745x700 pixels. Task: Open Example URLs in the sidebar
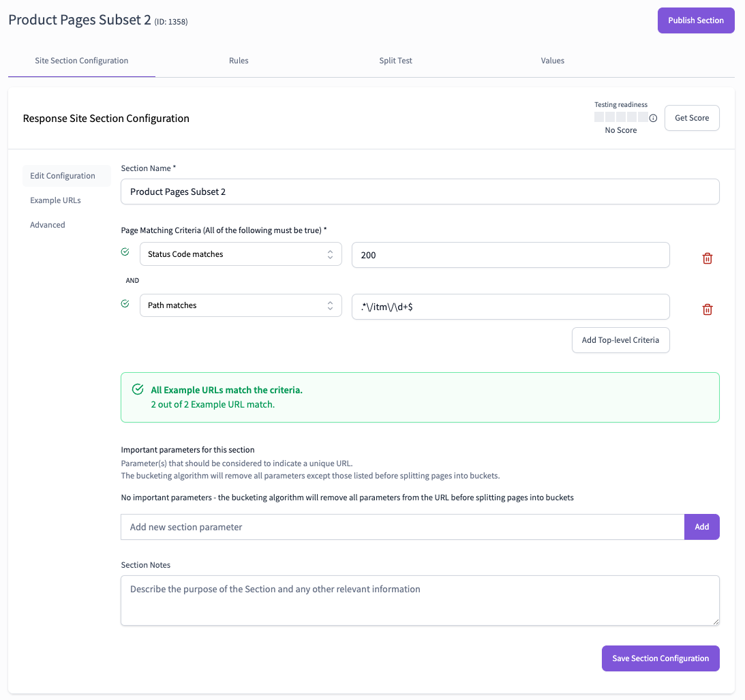(55, 200)
